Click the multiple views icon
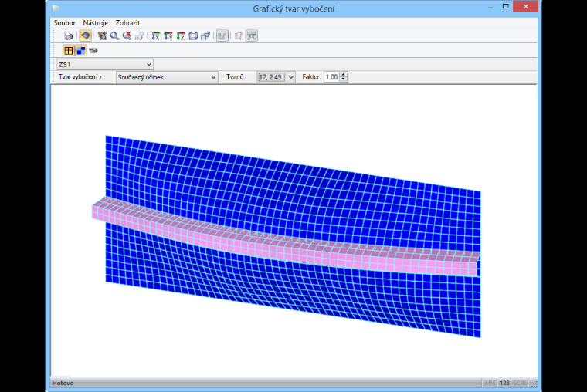Viewport: 587px width, 392px height. pos(205,36)
